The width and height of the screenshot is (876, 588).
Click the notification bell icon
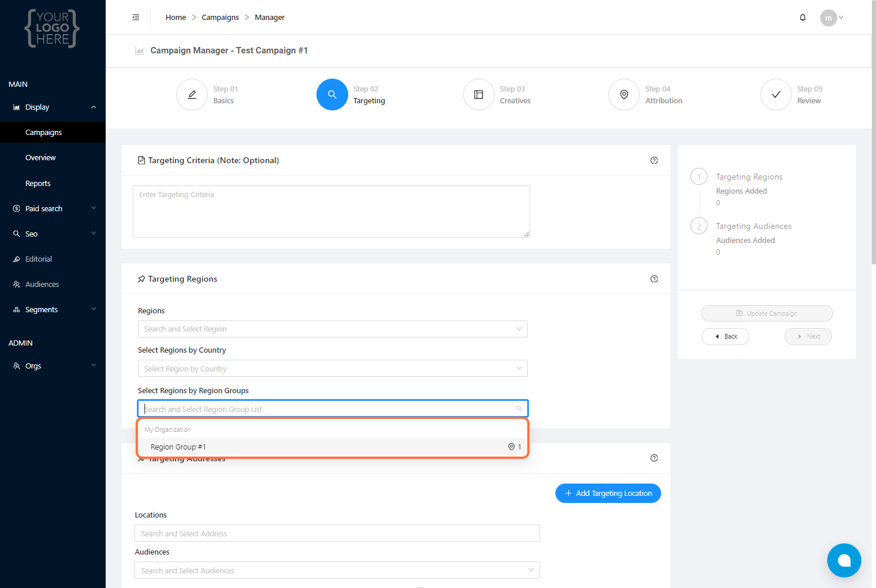(803, 18)
